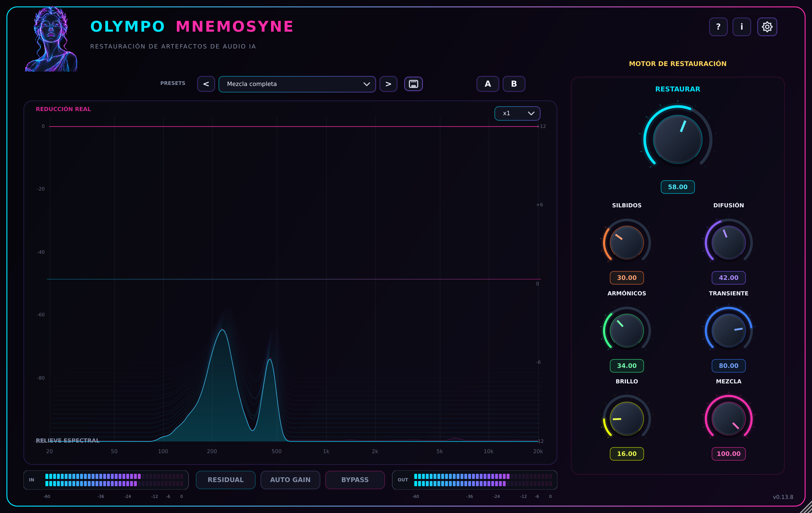812x513 pixels.
Task: Click the REDUCCIÓN REAL label
Action: 63,109
